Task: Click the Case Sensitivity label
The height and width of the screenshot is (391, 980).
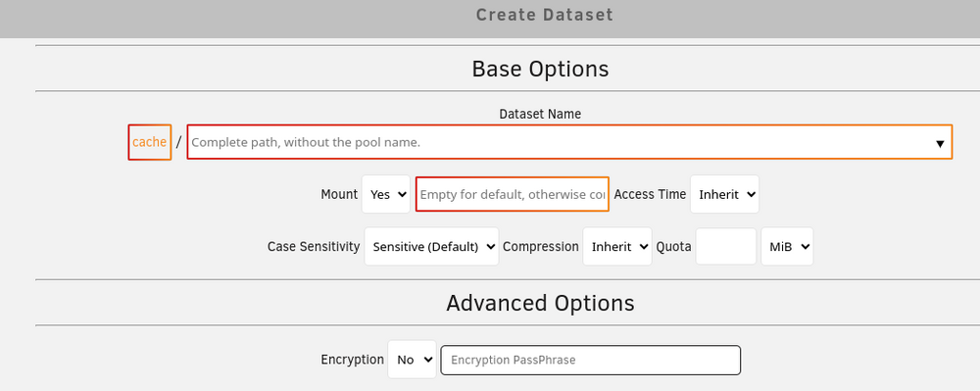Action: tap(314, 247)
